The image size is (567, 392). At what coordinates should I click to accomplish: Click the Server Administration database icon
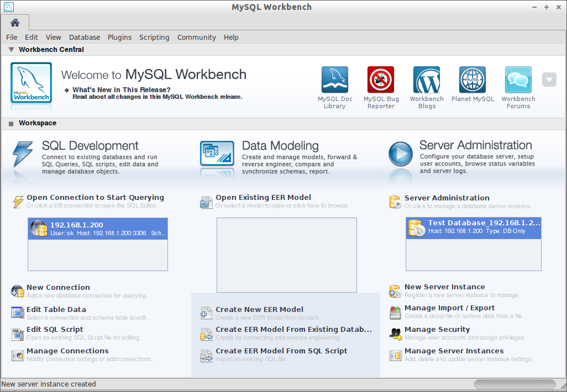click(x=395, y=202)
